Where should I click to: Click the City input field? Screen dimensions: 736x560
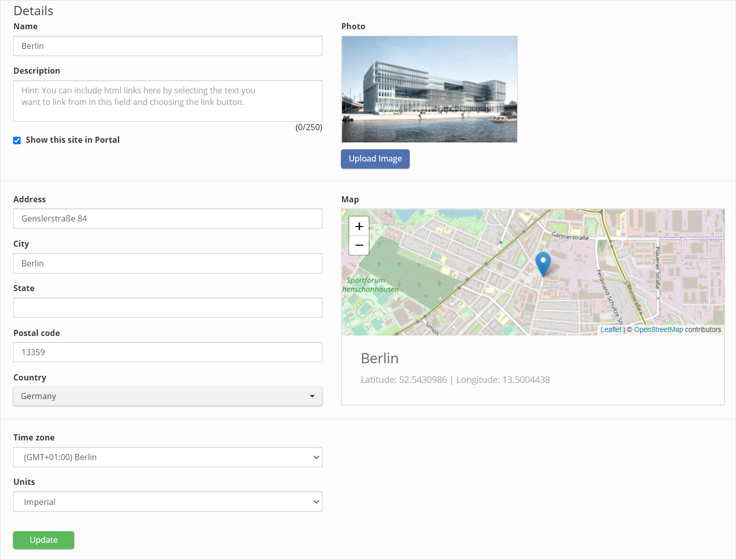(x=167, y=263)
